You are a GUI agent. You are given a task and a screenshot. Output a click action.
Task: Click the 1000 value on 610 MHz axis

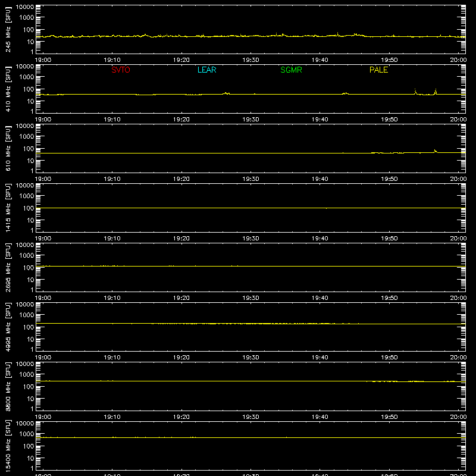[27, 137]
